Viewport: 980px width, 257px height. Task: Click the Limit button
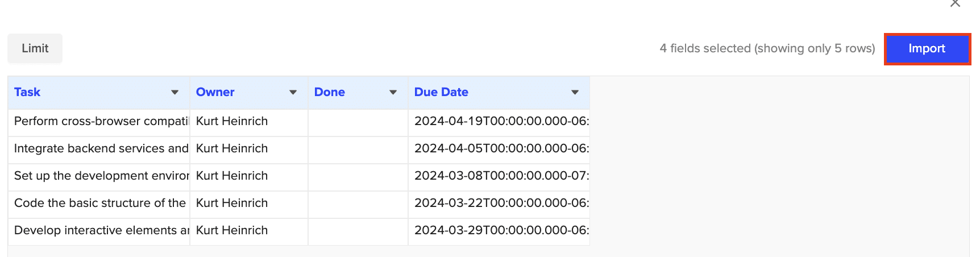click(x=35, y=49)
